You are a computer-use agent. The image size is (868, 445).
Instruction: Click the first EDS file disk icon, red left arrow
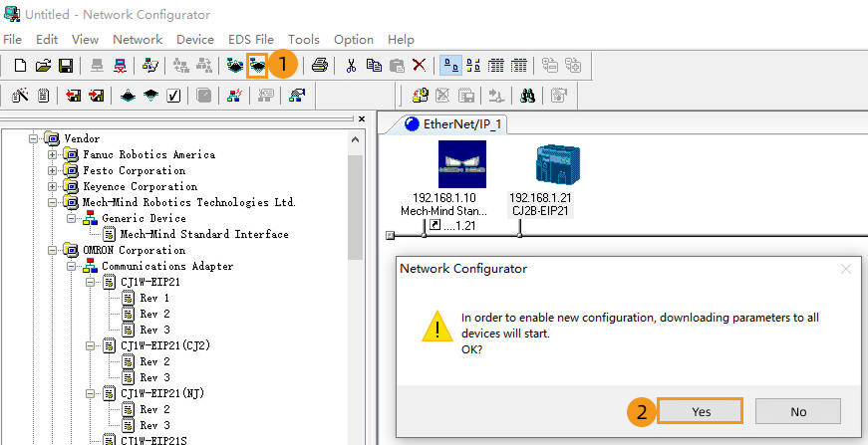pos(74,96)
